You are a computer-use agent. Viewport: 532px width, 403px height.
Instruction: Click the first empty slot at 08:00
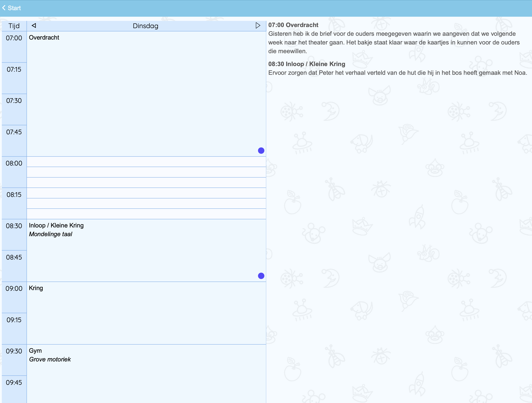click(146, 162)
